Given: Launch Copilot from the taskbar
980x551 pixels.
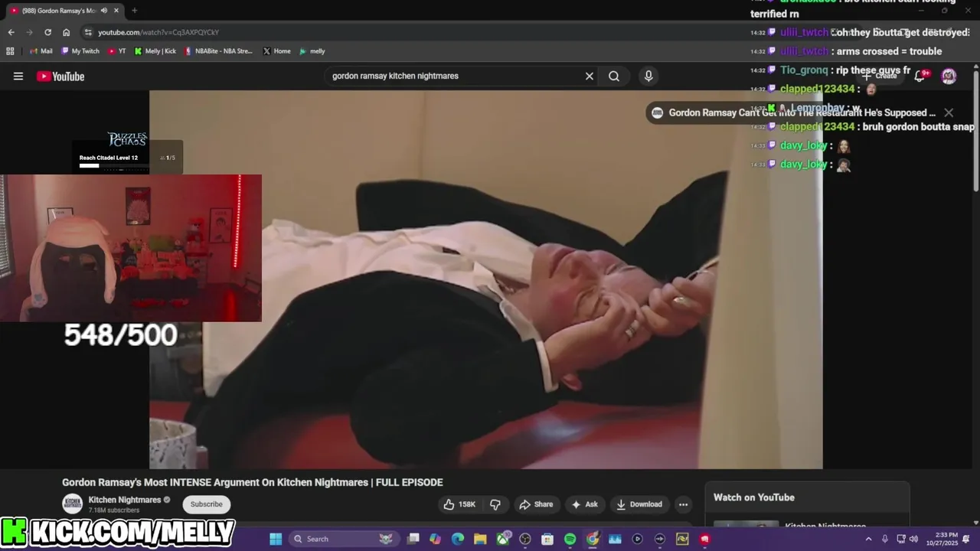Looking at the screenshot, I should (436, 539).
